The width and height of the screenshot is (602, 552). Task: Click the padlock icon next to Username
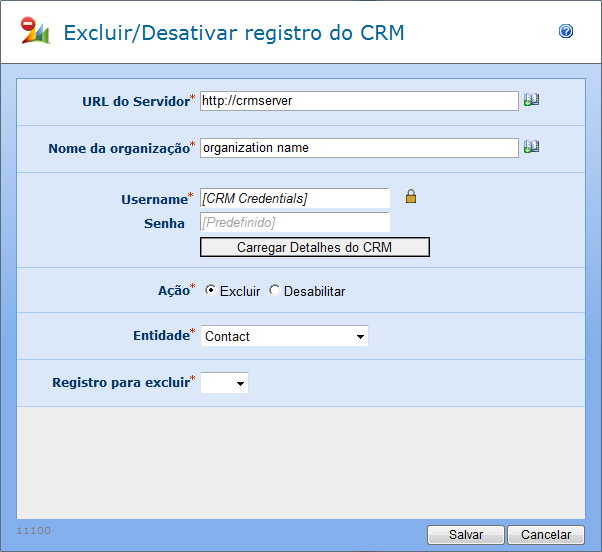coord(410,197)
